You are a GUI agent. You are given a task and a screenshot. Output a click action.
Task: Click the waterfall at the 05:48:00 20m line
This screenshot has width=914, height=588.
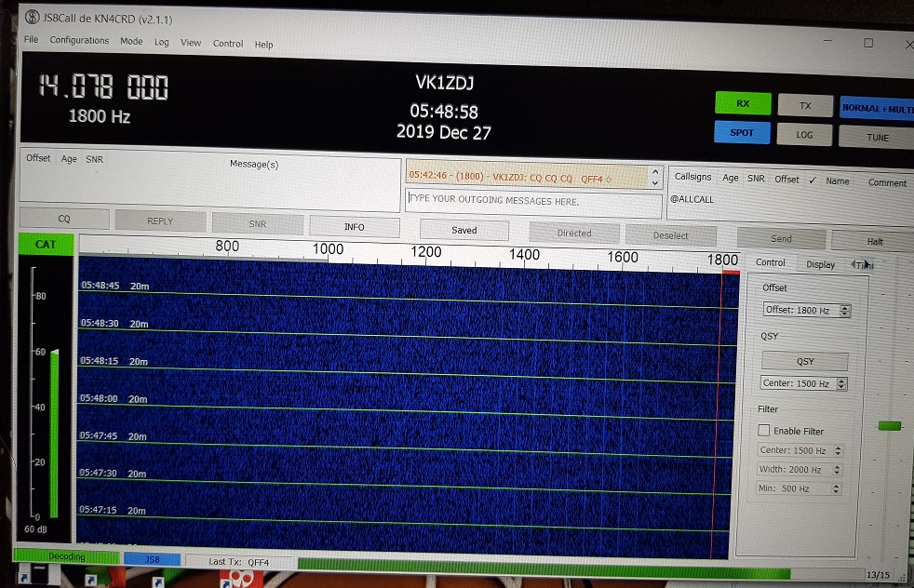tap(405, 411)
